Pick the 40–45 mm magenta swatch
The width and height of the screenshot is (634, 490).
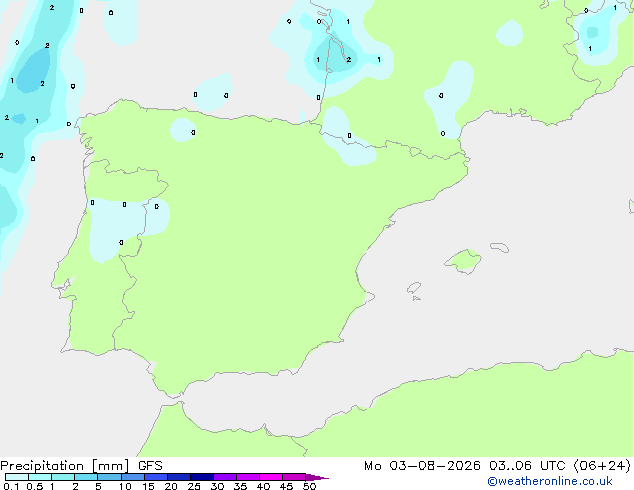271,477
